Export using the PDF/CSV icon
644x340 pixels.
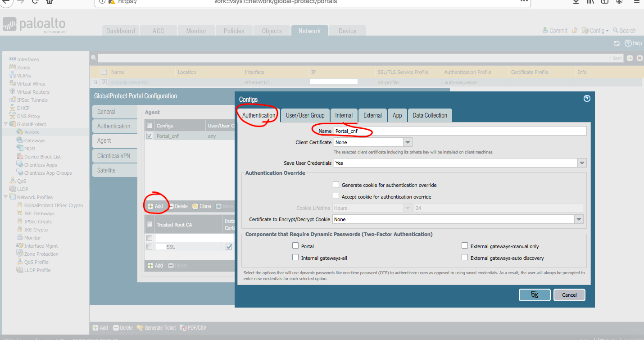(184, 328)
